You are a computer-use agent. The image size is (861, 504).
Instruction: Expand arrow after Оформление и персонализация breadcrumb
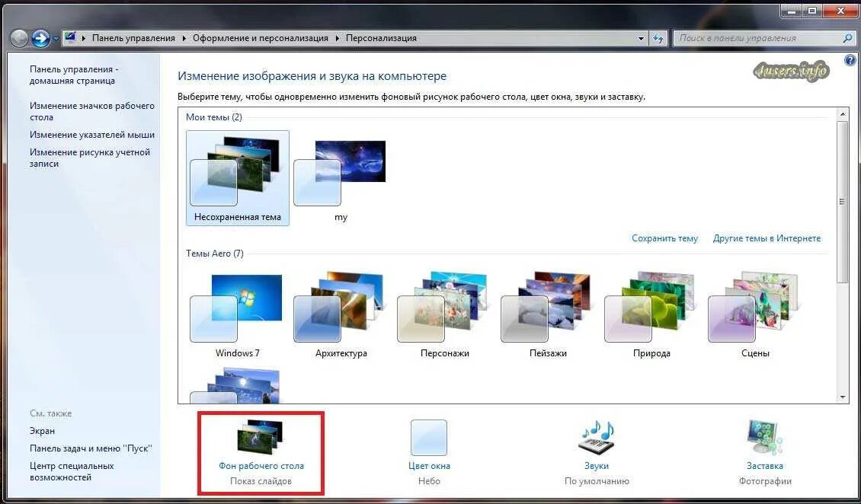pos(337,38)
